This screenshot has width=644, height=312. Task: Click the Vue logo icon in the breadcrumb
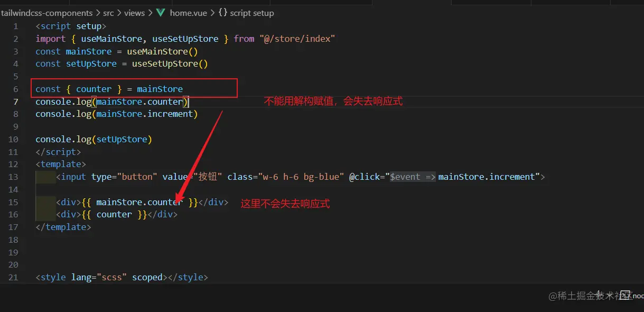click(x=161, y=13)
